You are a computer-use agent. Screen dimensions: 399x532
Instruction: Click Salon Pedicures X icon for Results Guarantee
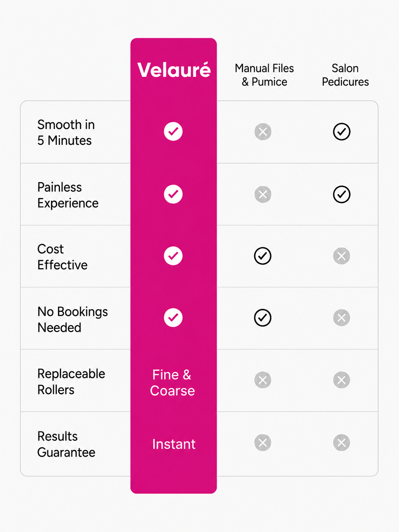pyautogui.click(x=341, y=442)
